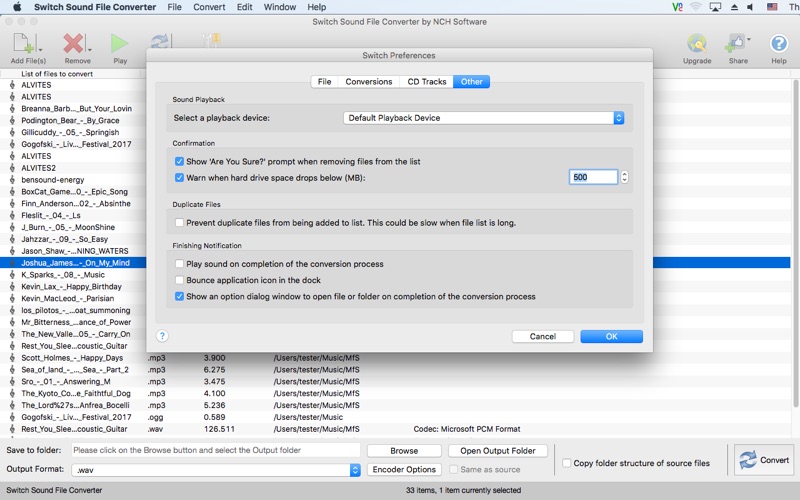Enable copy folder structure of source files

(566, 463)
